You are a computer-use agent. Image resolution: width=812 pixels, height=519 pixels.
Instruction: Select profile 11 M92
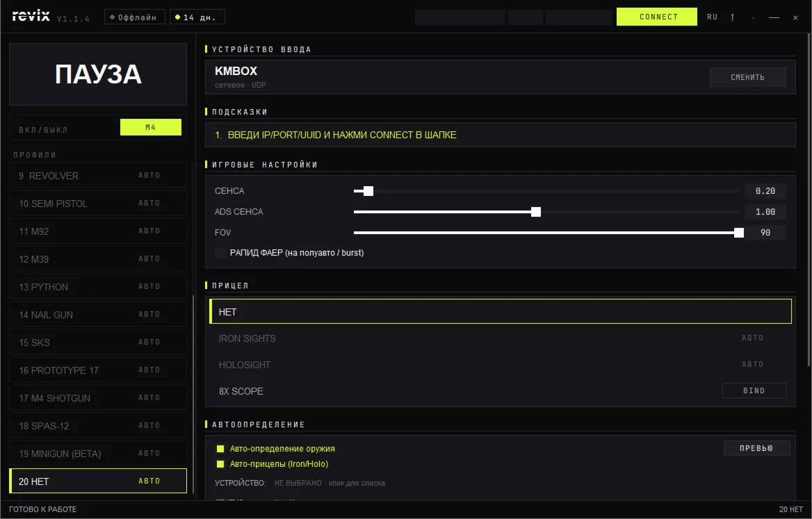[98, 231]
